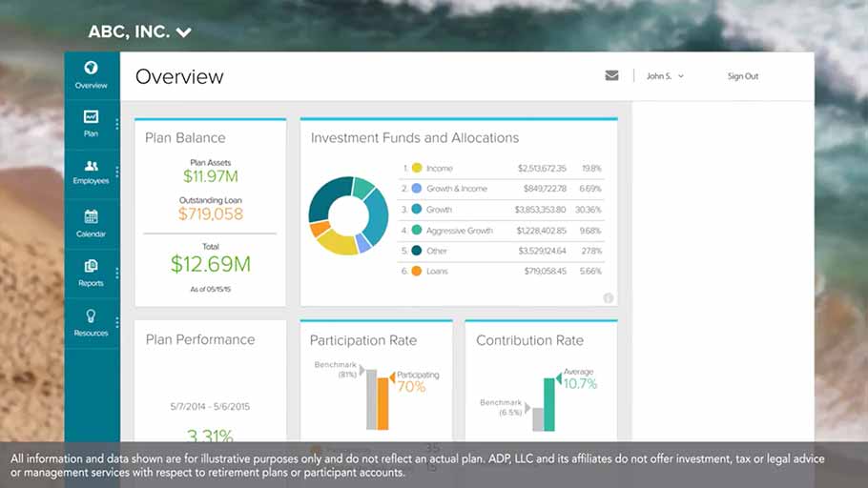This screenshot has width=868, height=488.
Task: Click the Sign Out link
Action: (x=743, y=76)
